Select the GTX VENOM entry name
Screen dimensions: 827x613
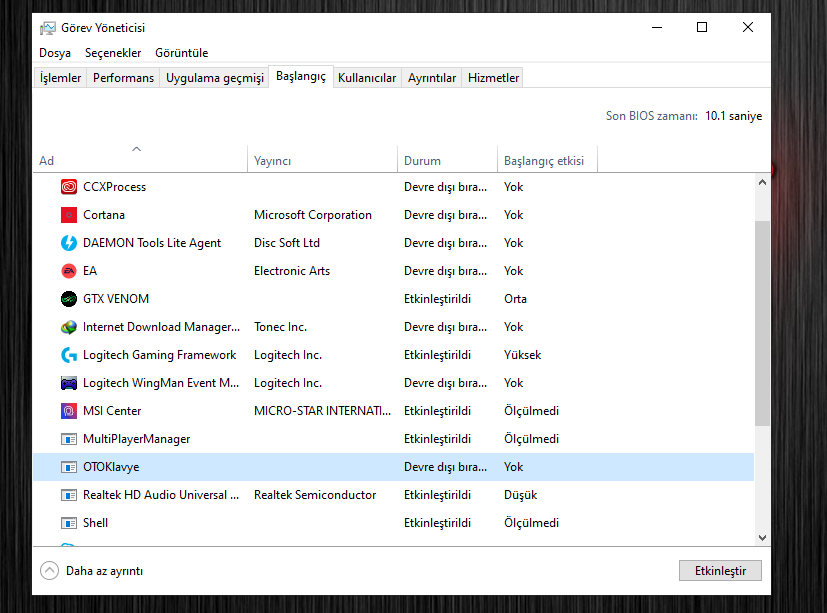tap(116, 299)
